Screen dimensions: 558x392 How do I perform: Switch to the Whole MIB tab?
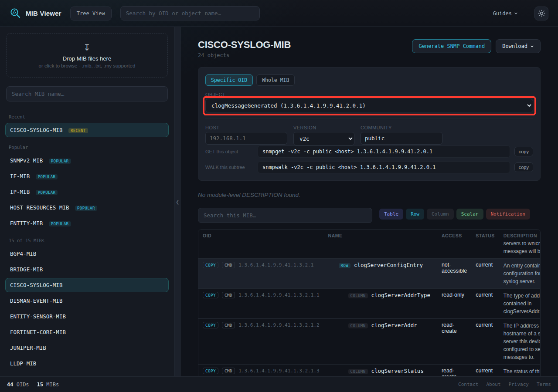tap(276, 80)
